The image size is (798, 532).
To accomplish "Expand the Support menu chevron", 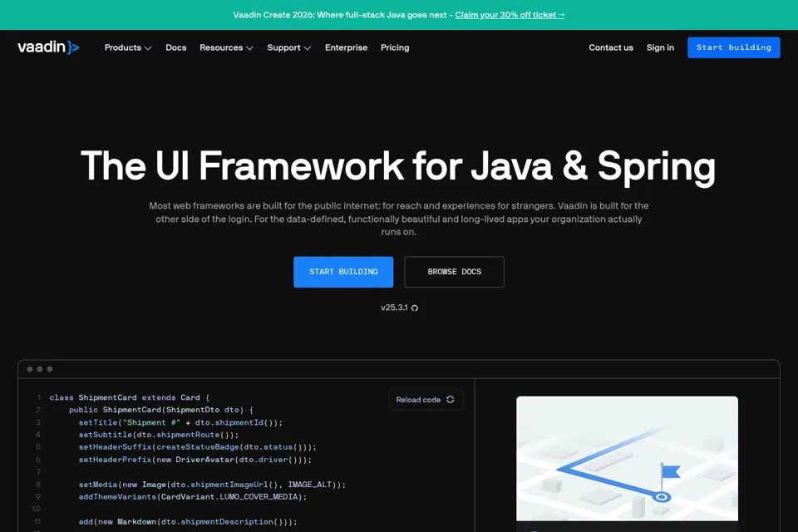I will [308, 48].
